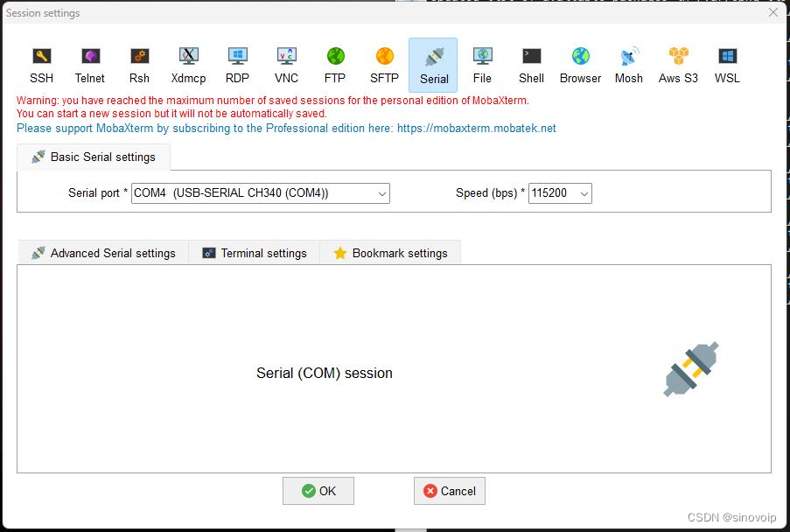
Task: Choose the Telnet session type
Action: 90,65
